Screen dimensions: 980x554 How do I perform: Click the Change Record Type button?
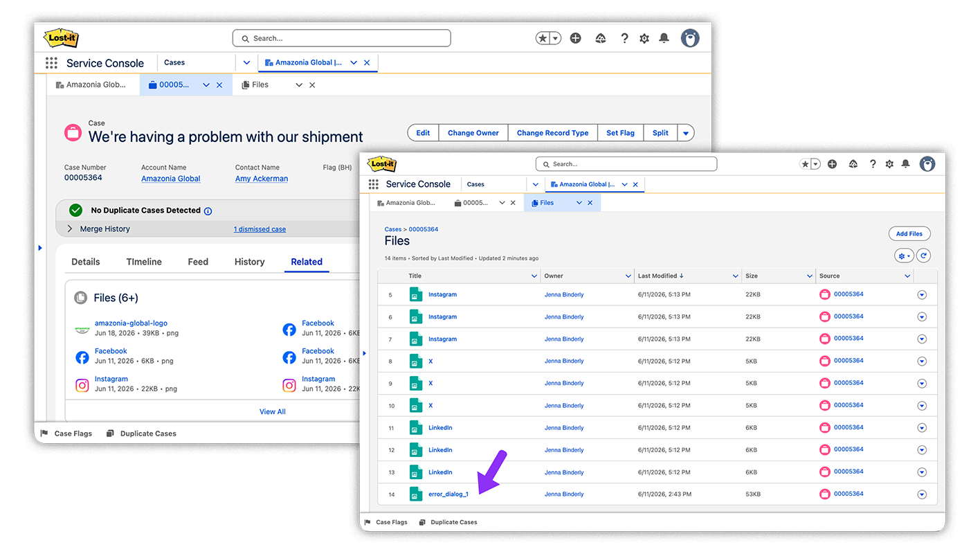[x=552, y=133]
